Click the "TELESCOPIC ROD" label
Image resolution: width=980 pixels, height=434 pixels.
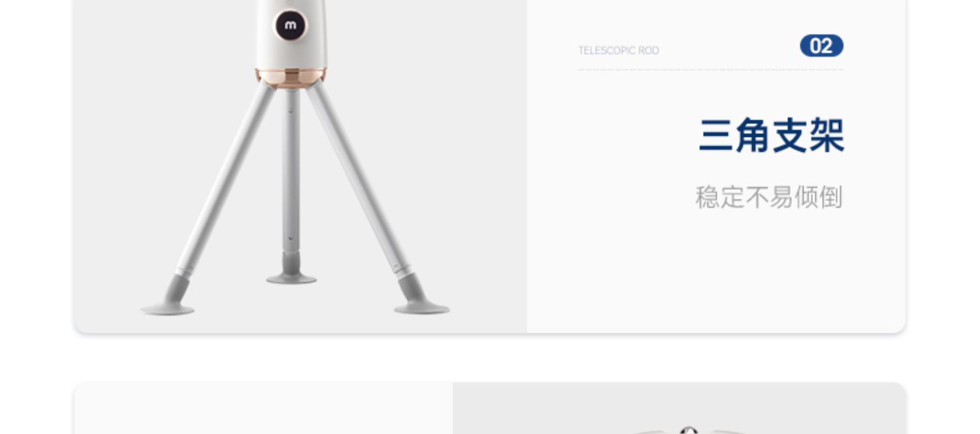tap(619, 50)
